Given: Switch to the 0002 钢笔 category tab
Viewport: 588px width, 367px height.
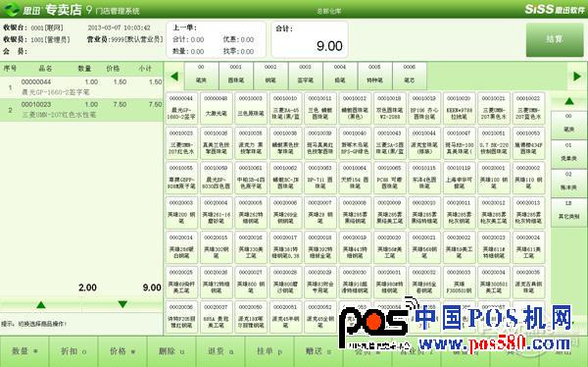Looking at the screenshot, I should click(x=270, y=76).
